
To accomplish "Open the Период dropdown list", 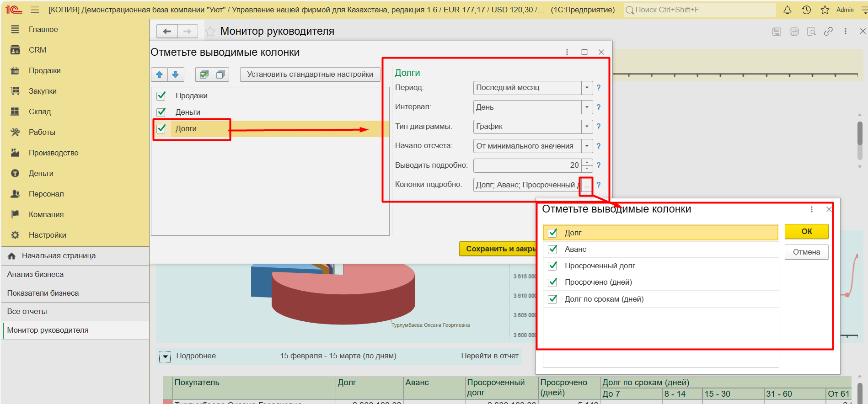I will click(587, 88).
